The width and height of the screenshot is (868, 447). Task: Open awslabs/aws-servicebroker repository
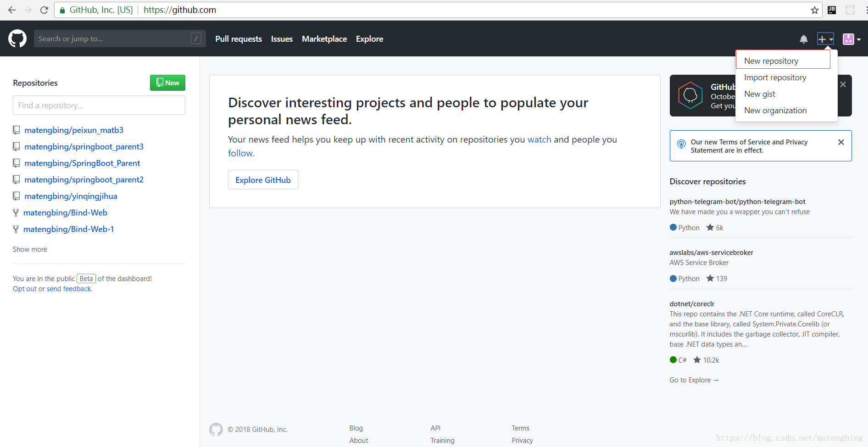pos(711,253)
